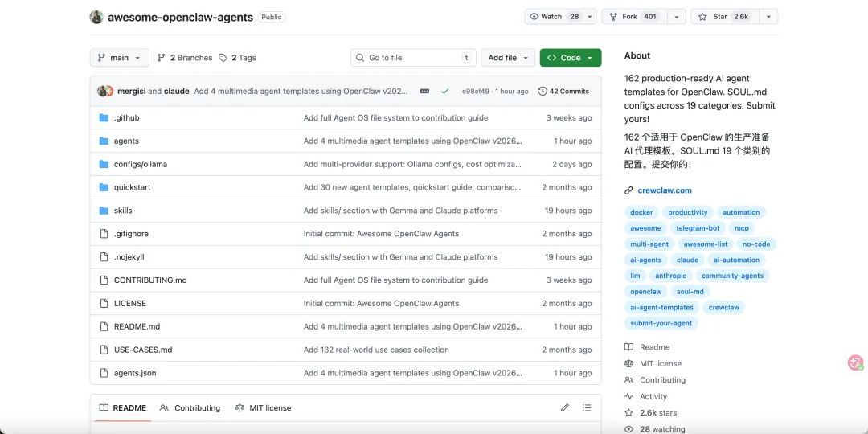Open the crewclaw.com website link
This screenshot has height=434, width=868.
pos(665,190)
